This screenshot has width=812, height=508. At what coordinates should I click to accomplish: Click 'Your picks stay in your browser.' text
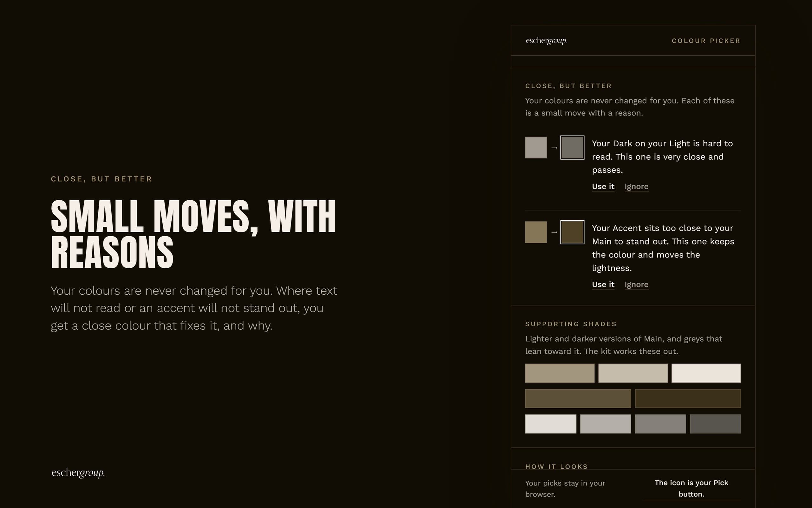[565, 489]
